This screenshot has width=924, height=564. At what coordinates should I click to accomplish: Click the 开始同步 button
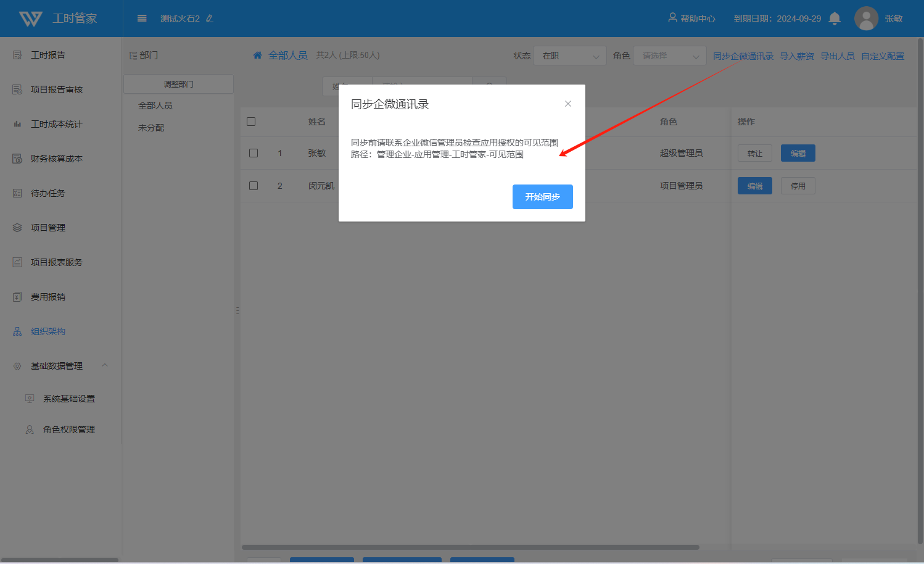[542, 197]
